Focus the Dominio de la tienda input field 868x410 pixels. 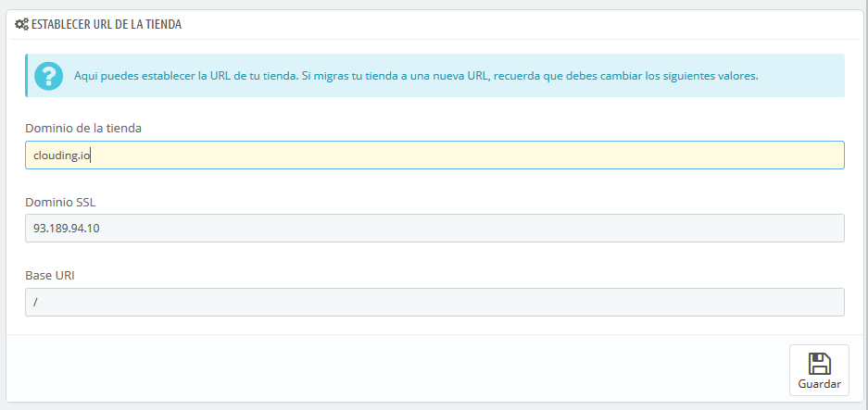(x=434, y=155)
